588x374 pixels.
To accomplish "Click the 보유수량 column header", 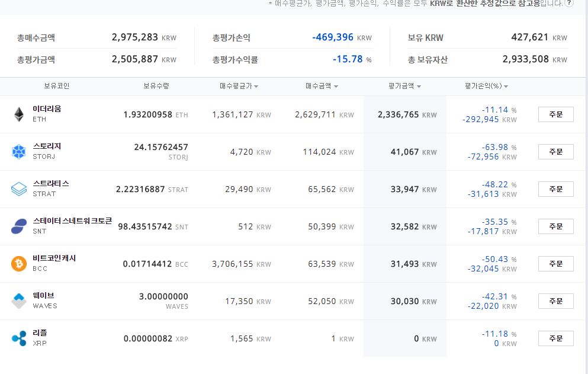I will point(156,86).
